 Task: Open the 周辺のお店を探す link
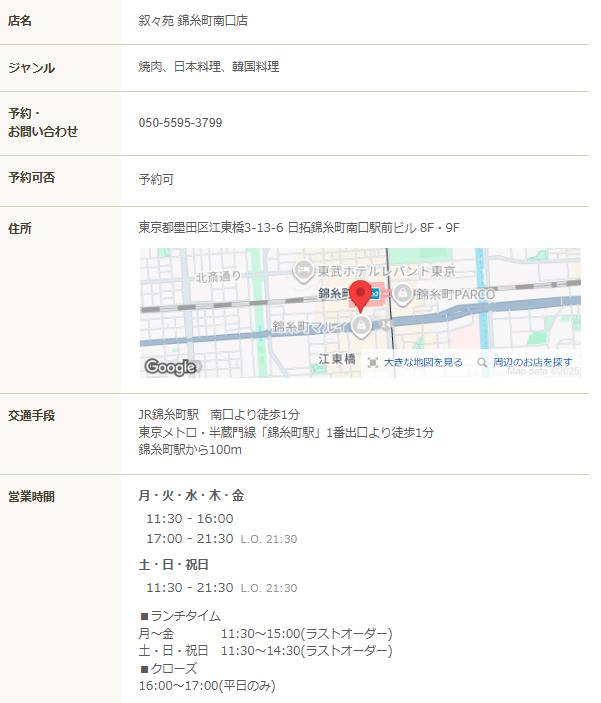[533, 363]
